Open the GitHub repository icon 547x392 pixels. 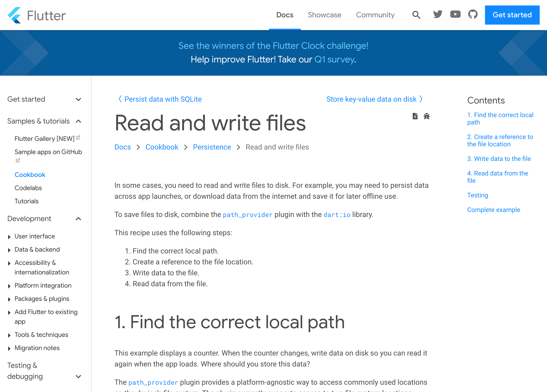click(x=473, y=15)
